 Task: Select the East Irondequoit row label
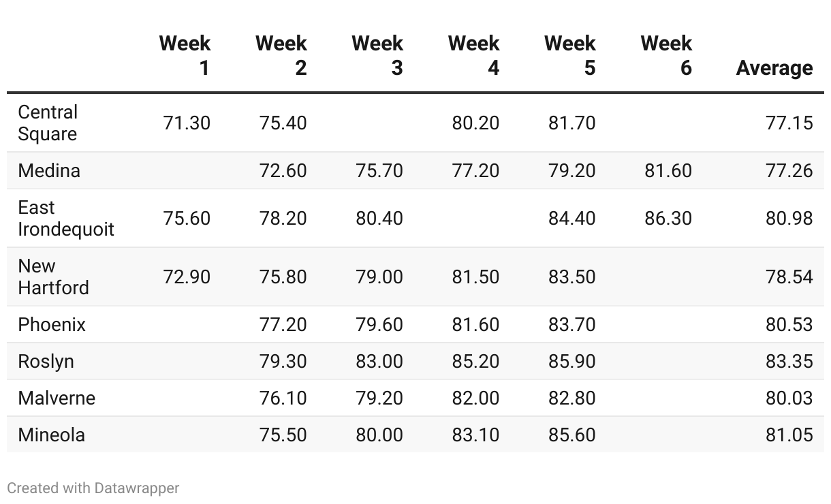[x=66, y=218]
